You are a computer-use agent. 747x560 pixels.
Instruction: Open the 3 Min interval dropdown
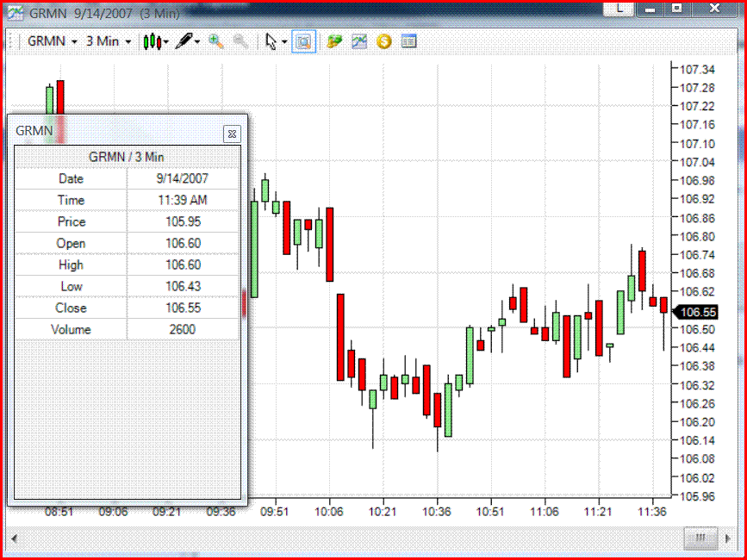pyautogui.click(x=109, y=41)
